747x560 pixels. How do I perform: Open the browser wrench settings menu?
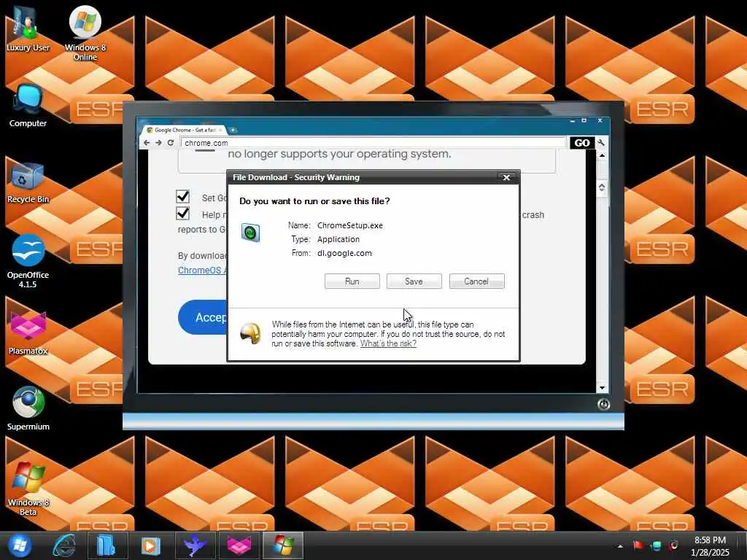[601, 143]
